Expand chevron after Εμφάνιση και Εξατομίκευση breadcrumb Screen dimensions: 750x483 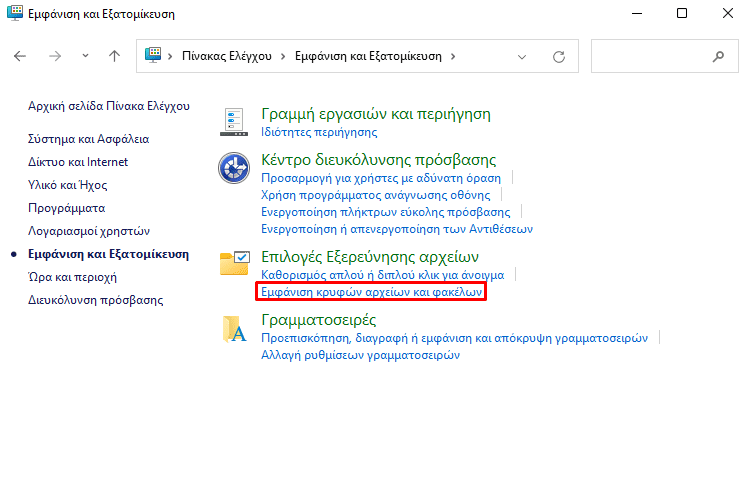452,56
